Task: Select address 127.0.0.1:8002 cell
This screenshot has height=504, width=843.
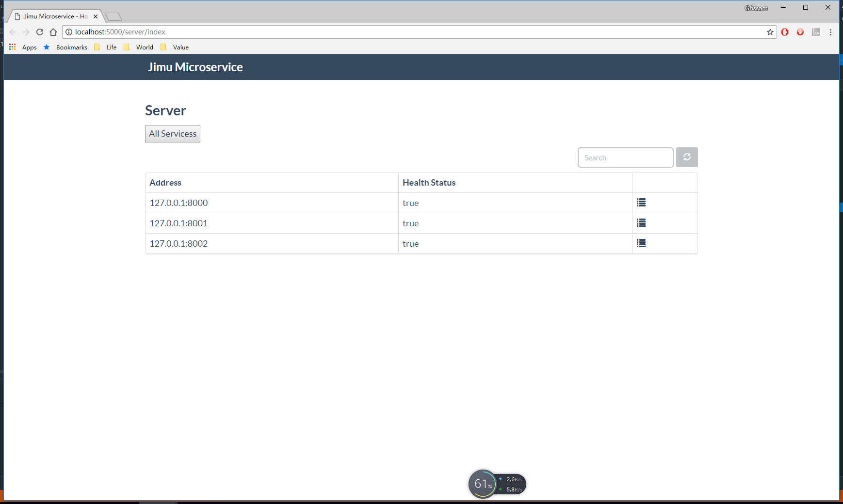Action: click(272, 244)
